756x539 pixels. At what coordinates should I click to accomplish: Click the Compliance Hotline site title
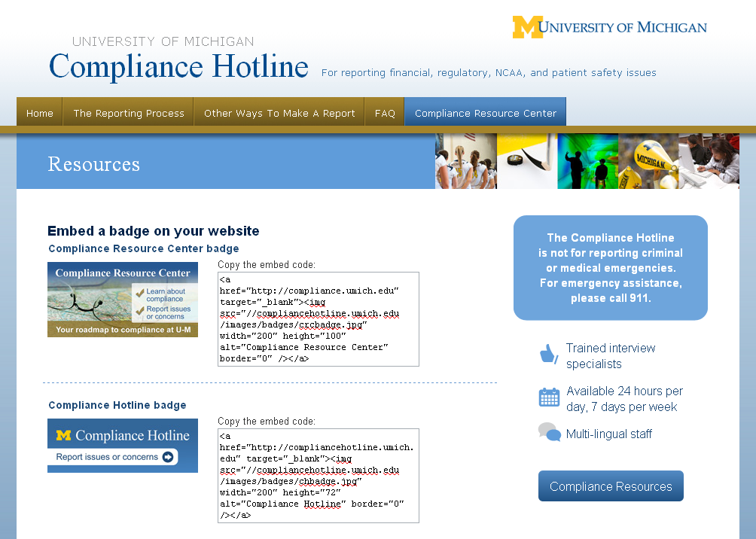pos(178,66)
